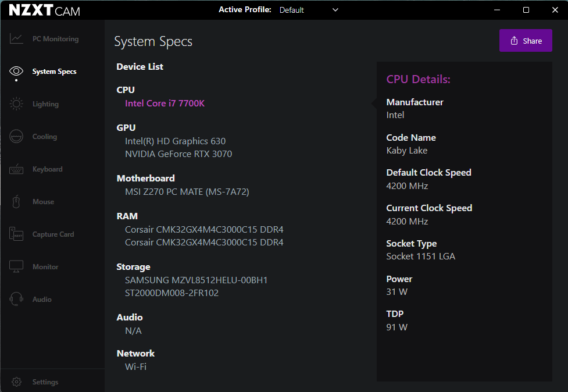Select MSI Z270 PC MATE motherboard
Image resolution: width=568 pixels, height=392 pixels.
[187, 192]
